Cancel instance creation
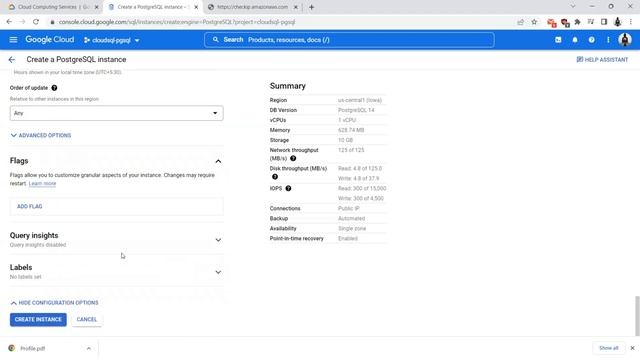This screenshot has width=640, height=360. pos(87,319)
